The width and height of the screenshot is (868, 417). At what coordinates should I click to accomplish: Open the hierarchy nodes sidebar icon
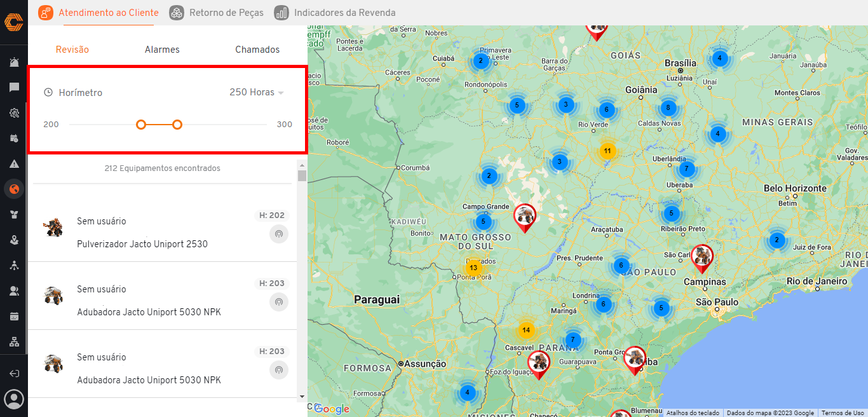point(14,265)
